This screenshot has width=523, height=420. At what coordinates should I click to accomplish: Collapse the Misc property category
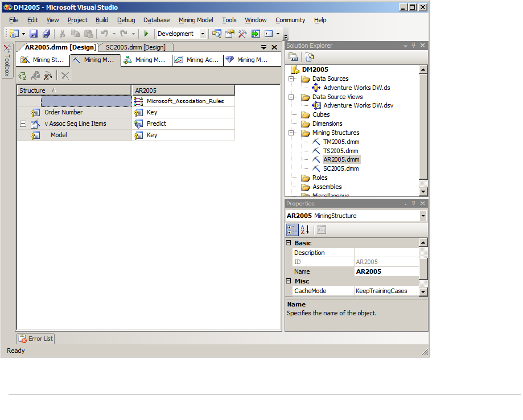pyautogui.click(x=289, y=281)
